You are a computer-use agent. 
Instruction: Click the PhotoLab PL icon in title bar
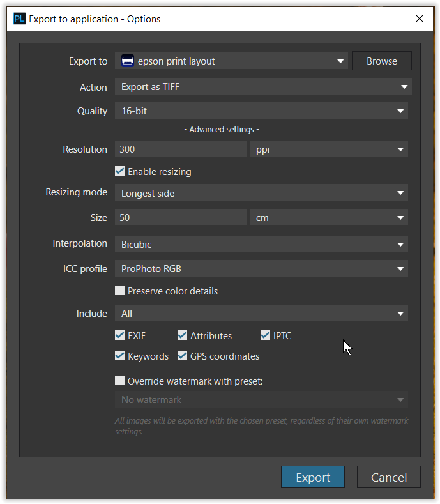coord(19,19)
